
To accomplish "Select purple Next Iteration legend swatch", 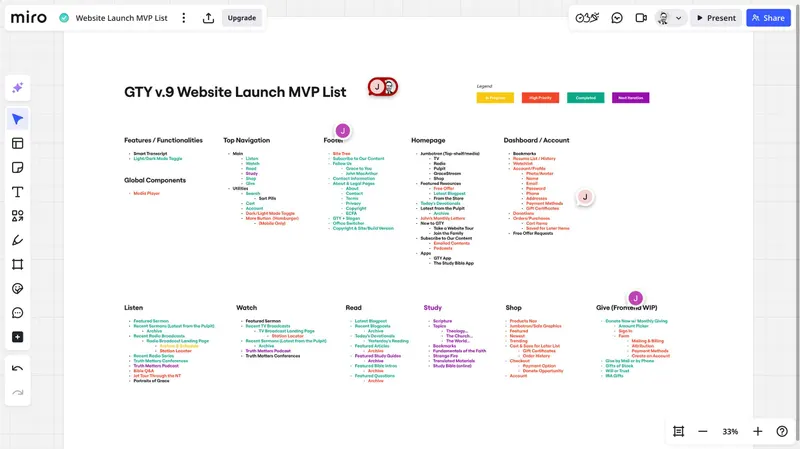I will (x=631, y=98).
